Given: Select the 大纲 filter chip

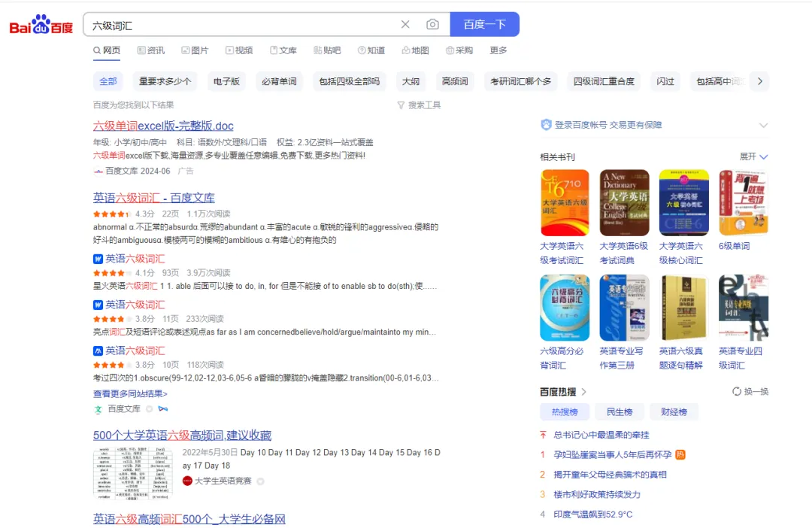Looking at the screenshot, I should pos(411,81).
